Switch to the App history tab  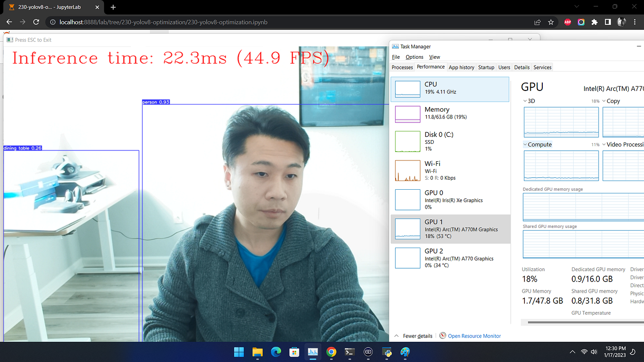pyautogui.click(x=461, y=67)
